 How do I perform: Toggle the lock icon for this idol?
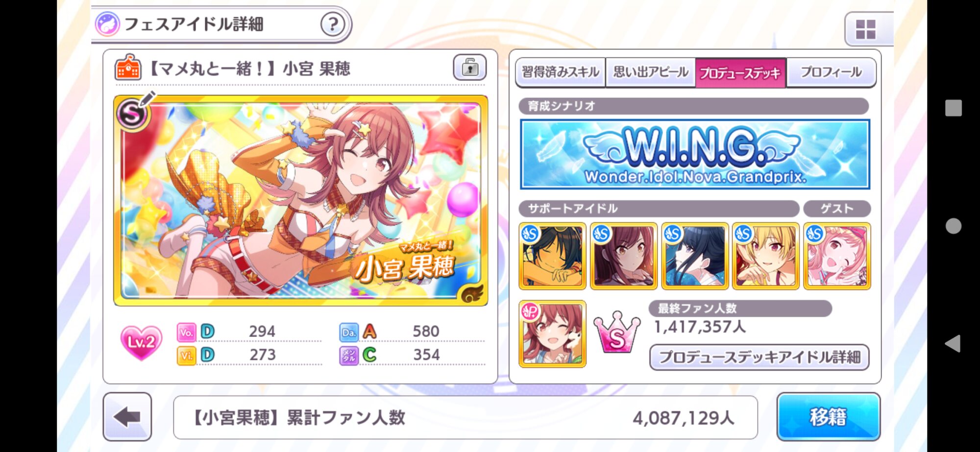[469, 68]
